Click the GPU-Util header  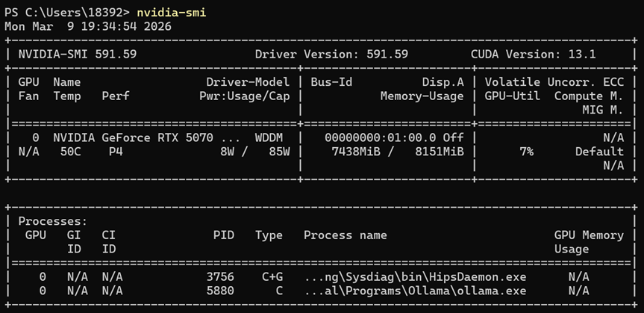pyautogui.click(x=513, y=96)
